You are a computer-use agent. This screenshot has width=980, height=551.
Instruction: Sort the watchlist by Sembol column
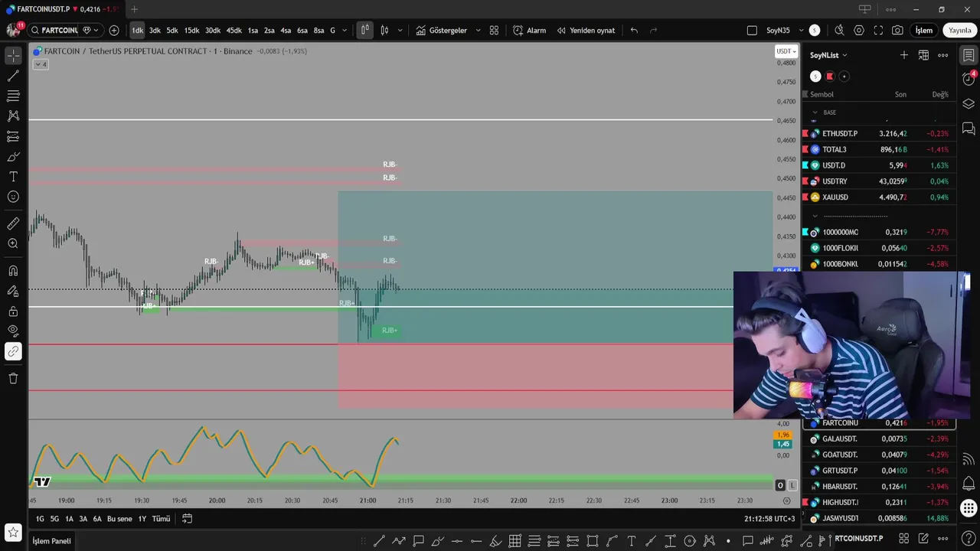(x=822, y=95)
